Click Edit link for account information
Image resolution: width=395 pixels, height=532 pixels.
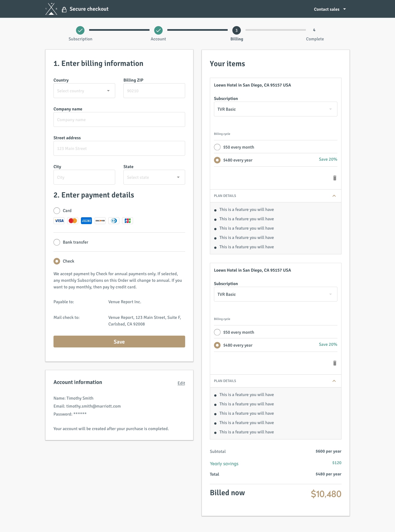pos(181,383)
